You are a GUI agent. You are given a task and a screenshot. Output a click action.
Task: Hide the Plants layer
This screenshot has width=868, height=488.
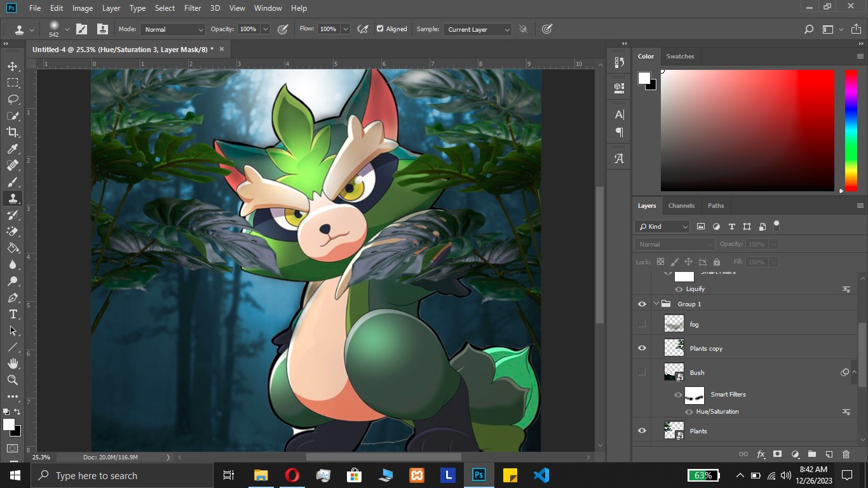[x=642, y=431]
